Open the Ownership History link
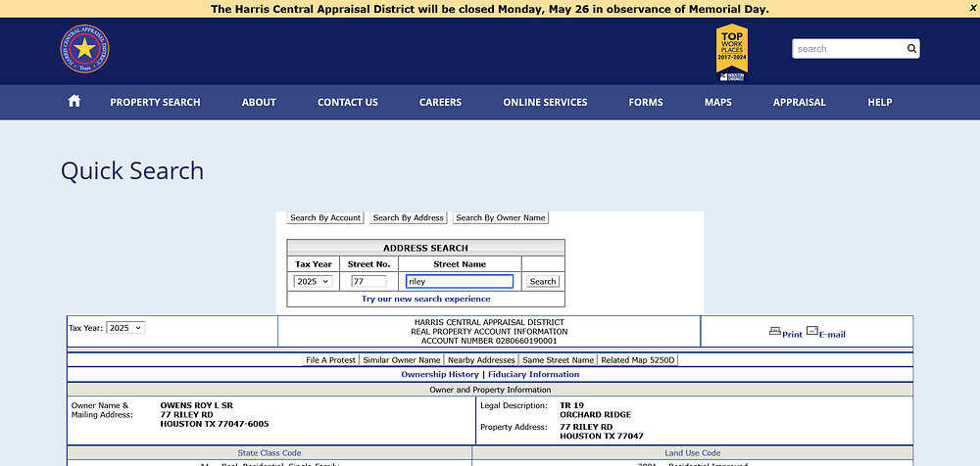 pyautogui.click(x=440, y=375)
